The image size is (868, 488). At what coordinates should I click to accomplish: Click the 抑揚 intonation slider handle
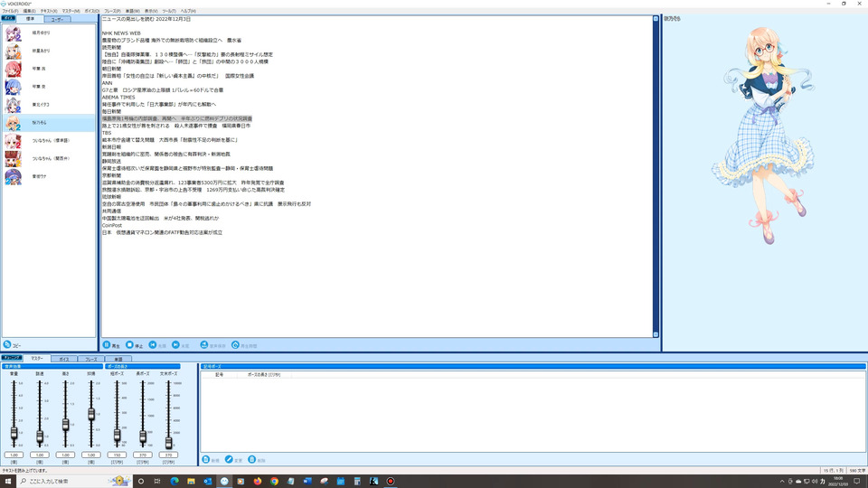90,414
